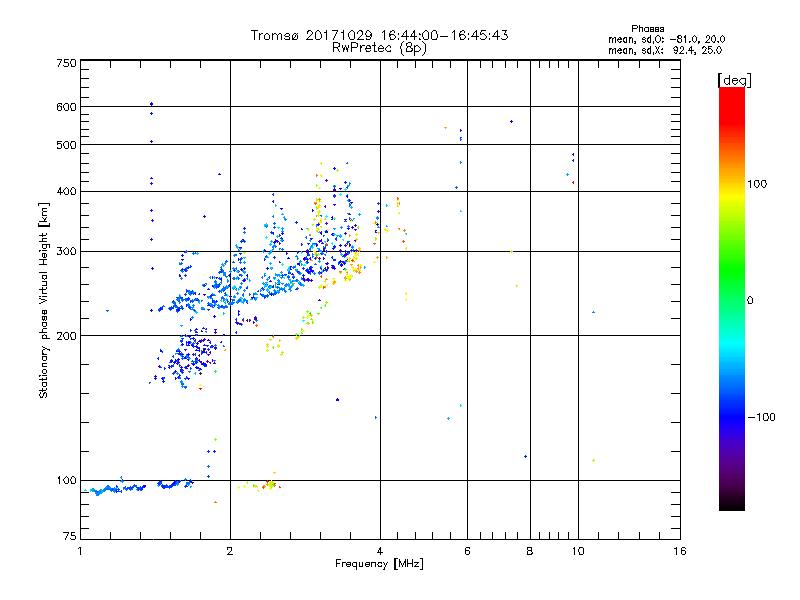800x600 pixels.
Task: Click x-axis tick label '1'
Action: [x=80, y=551]
